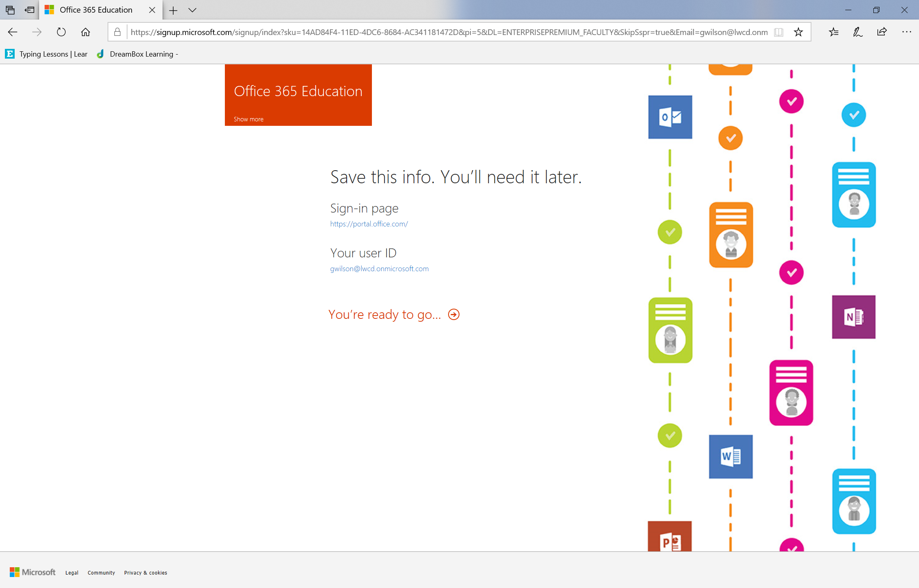
Task: Click the OneNote purple icon
Action: (x=854, y=317)
